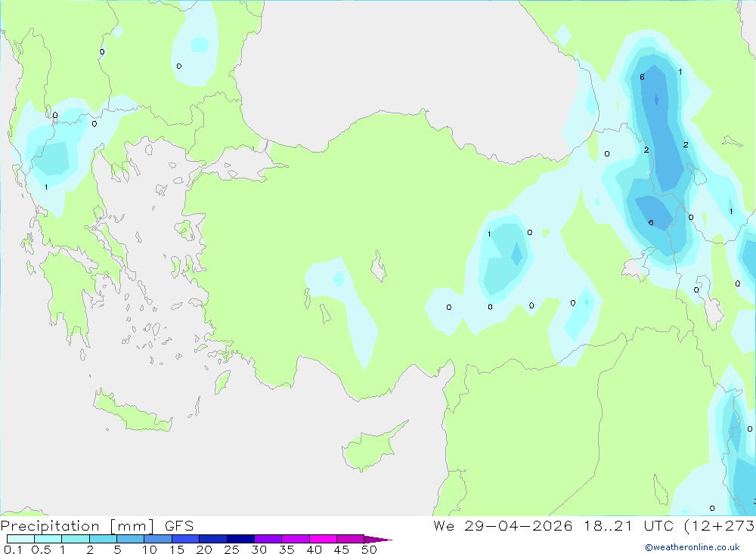
Task: Click the 'We 29-04-2026' date text
Action: click(503, 526)
